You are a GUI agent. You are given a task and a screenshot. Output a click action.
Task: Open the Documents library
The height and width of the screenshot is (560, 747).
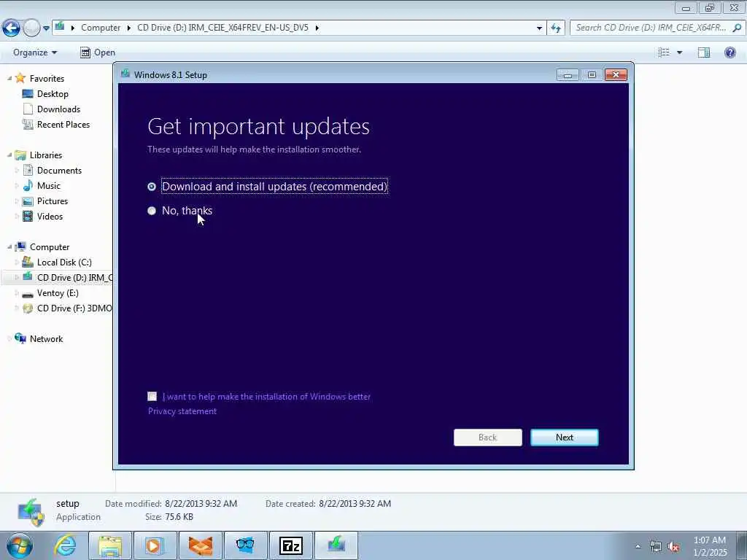(59, 171)
